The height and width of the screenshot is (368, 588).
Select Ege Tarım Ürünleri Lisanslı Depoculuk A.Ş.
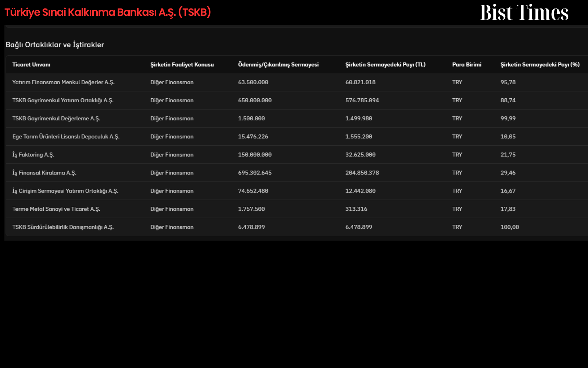pyautogui.click(x=66, y=137)
